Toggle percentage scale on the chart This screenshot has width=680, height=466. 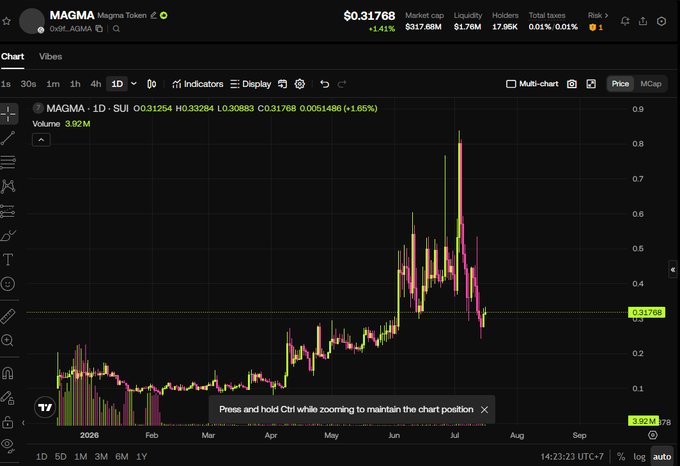click(x=621, y=456)
